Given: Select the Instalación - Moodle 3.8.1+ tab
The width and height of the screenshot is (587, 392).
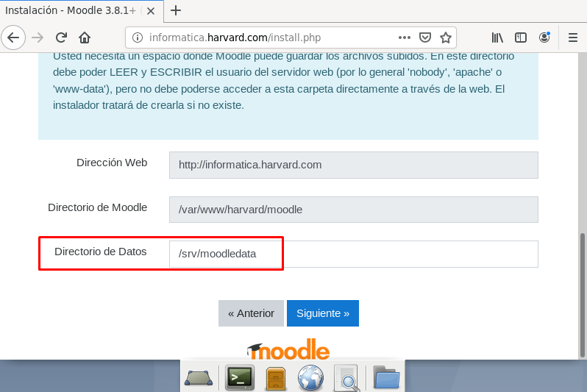Looking at the screenshot, I should pyautogui.click(x=70, y=10).
